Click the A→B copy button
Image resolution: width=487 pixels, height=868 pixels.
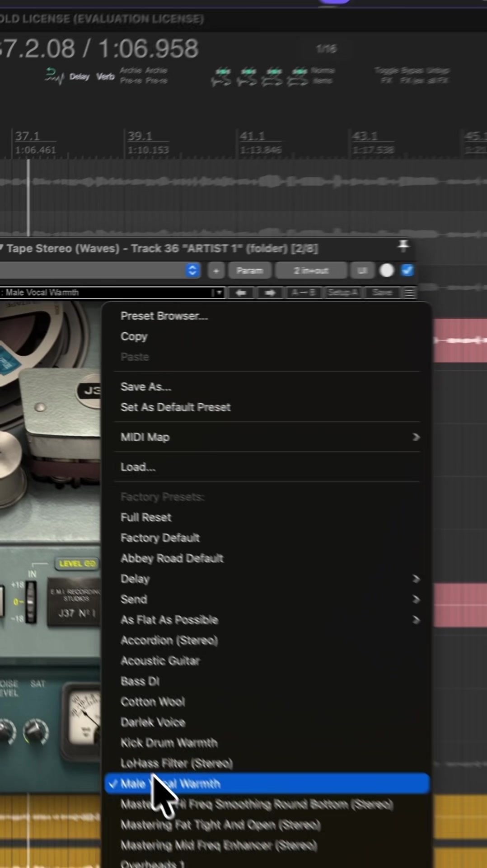tap(304, 292)
